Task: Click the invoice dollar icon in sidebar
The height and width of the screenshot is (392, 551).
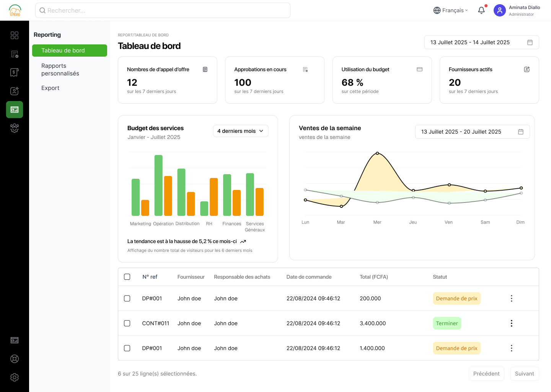Action: coord(15,72)
